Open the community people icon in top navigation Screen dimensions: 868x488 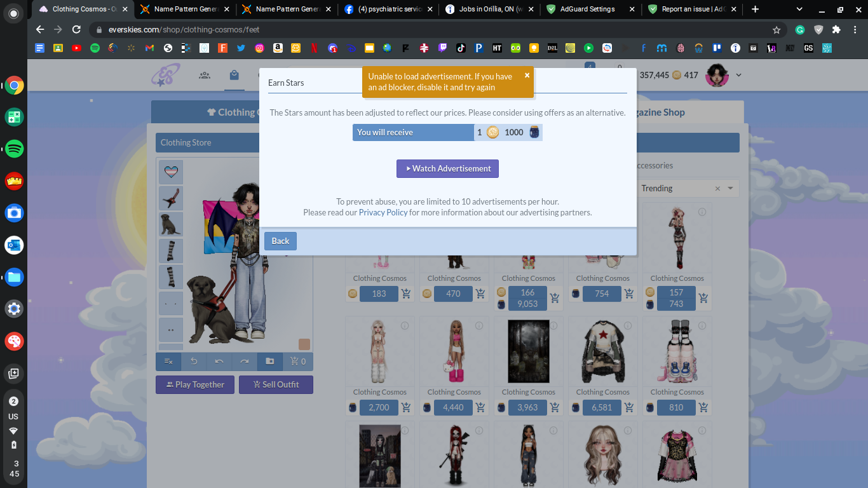(x=205, y=74)
